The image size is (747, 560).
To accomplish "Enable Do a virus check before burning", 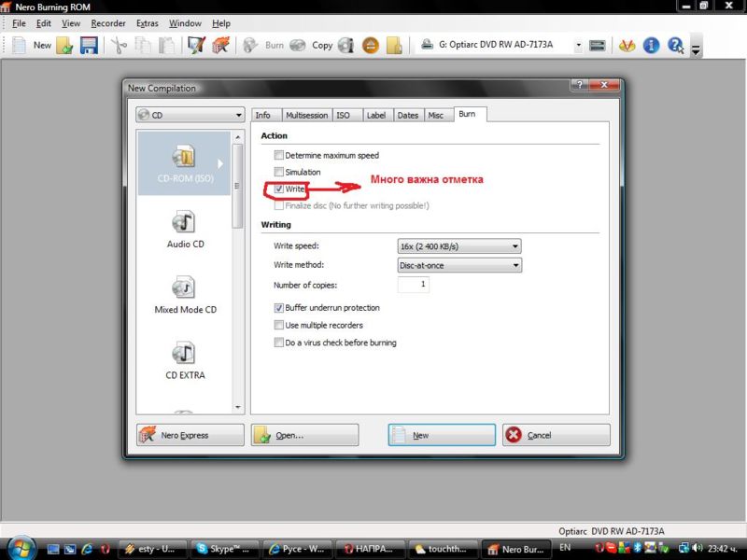I will pos(278,343).
